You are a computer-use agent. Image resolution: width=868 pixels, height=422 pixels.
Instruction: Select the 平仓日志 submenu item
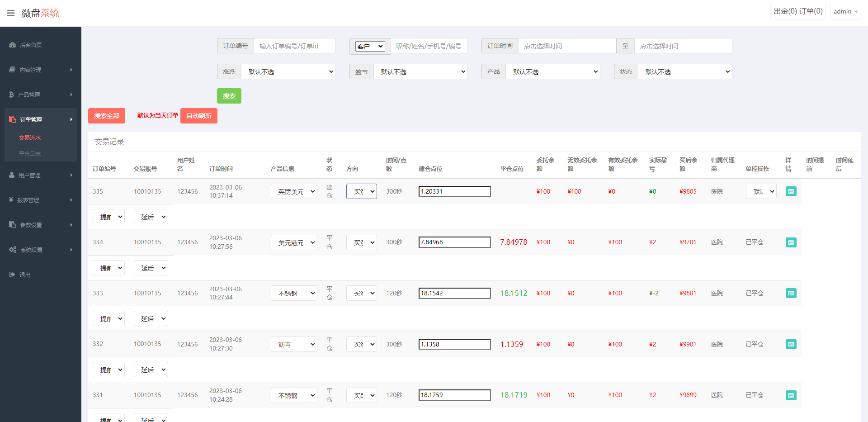coord(30,153)
